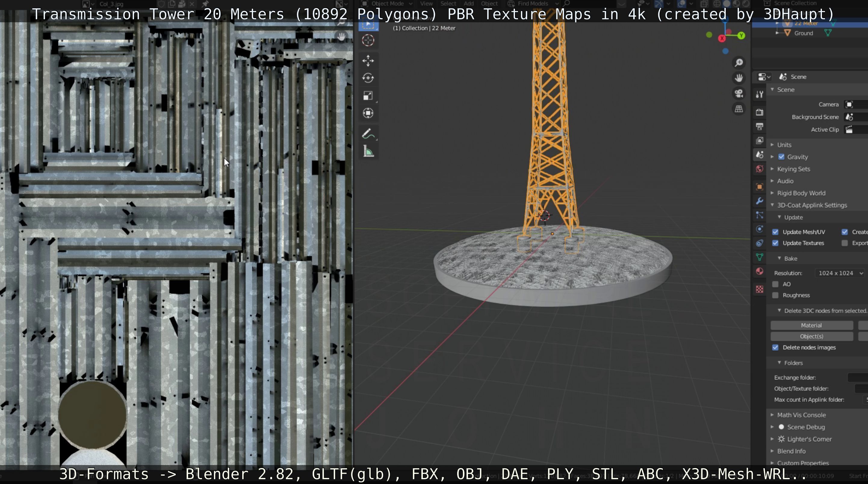Expand the Rigid Body World panel

tap(801, 193)
